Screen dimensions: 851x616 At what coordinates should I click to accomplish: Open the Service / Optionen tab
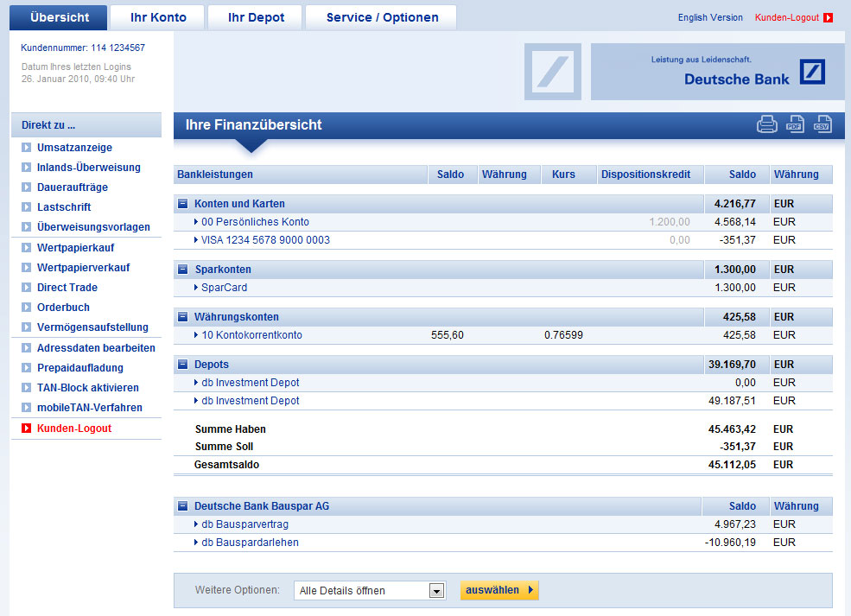click(382, 17)
